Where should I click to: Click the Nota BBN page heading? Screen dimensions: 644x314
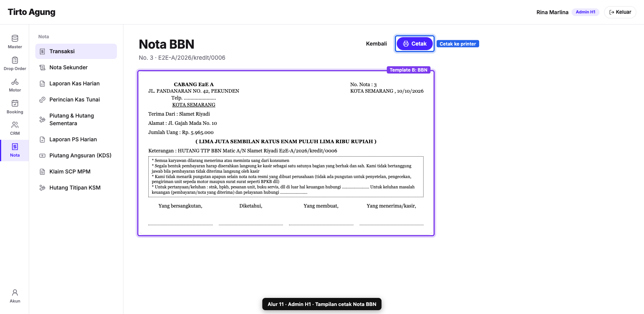166,44
